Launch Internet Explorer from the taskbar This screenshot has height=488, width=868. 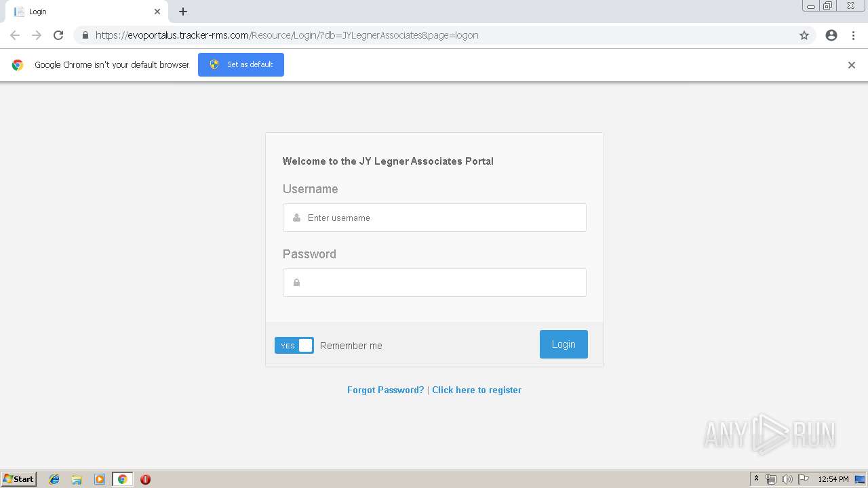click(54, 479)
